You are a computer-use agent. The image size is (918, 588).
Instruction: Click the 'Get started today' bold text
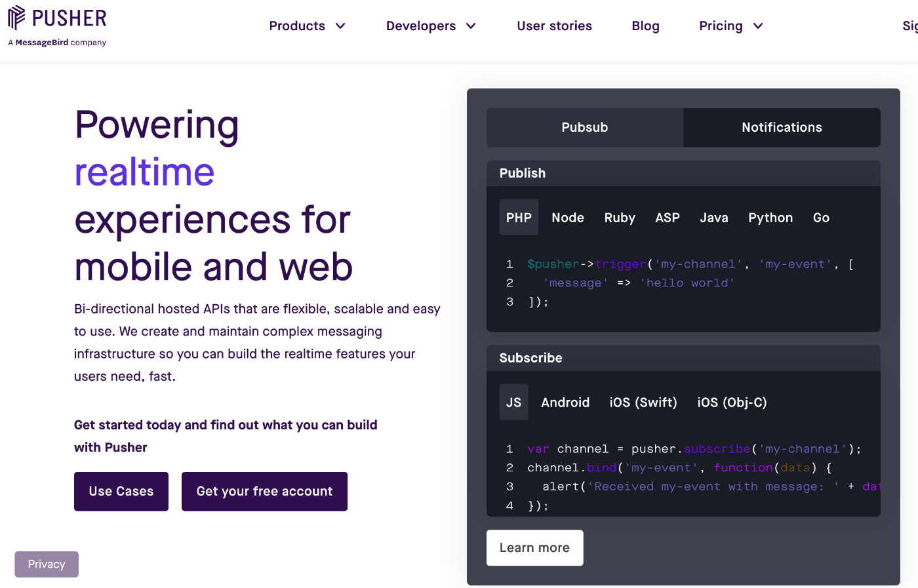pyautogui.click(x=226, y=436)
